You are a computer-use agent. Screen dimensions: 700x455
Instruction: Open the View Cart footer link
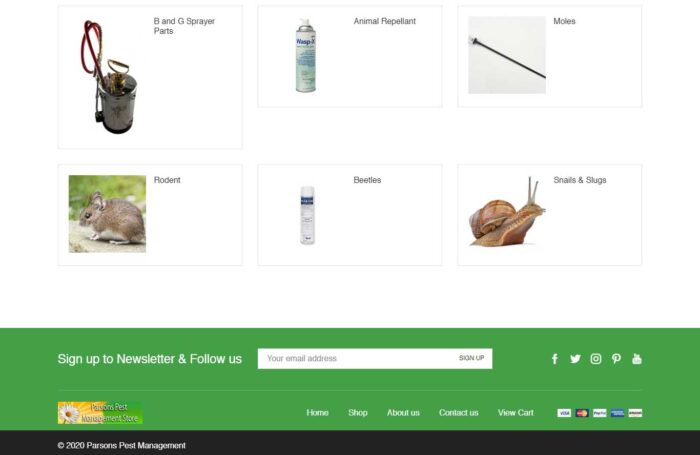[516, 413]
